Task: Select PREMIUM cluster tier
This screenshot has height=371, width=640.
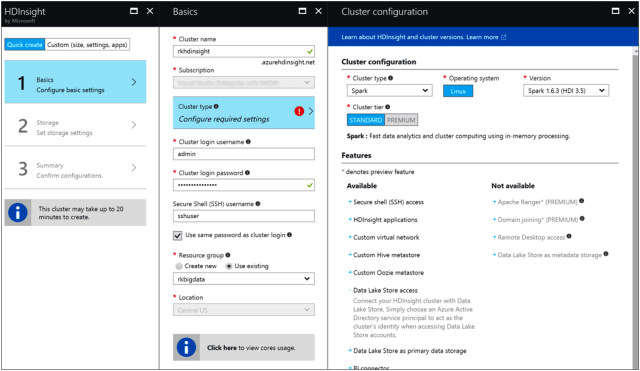Action: point(401,120)
